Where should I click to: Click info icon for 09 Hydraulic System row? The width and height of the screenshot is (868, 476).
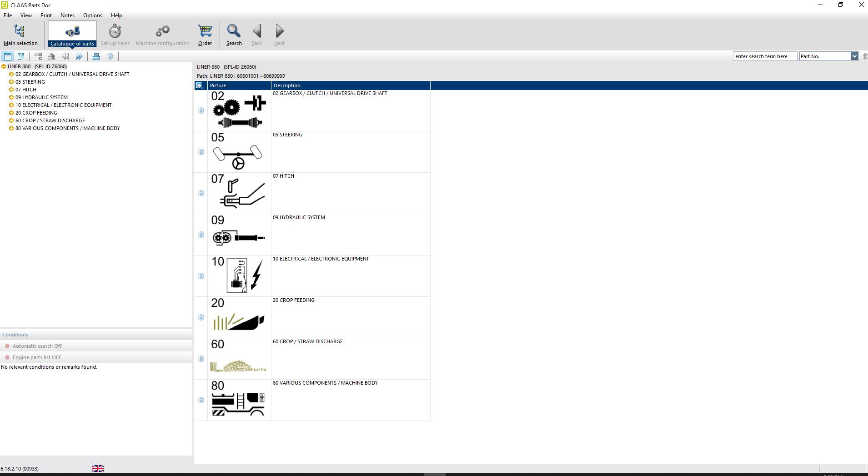point(201,235)
